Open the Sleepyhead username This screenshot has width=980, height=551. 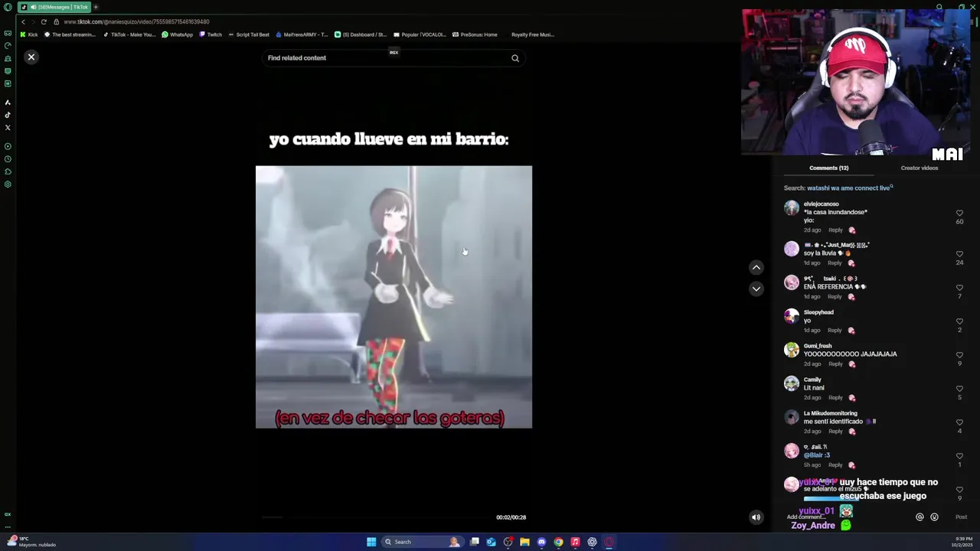point(818,312)
